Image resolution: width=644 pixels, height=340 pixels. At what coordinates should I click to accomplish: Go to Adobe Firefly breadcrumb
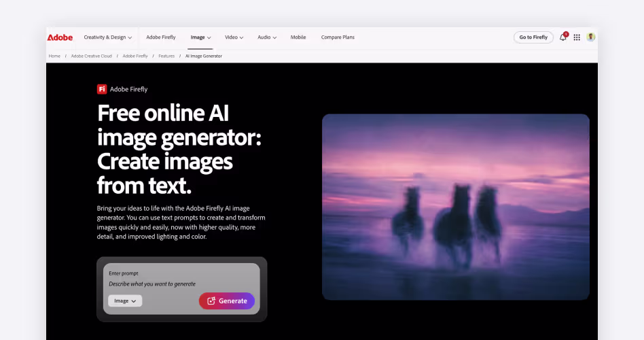click(135, 56)
